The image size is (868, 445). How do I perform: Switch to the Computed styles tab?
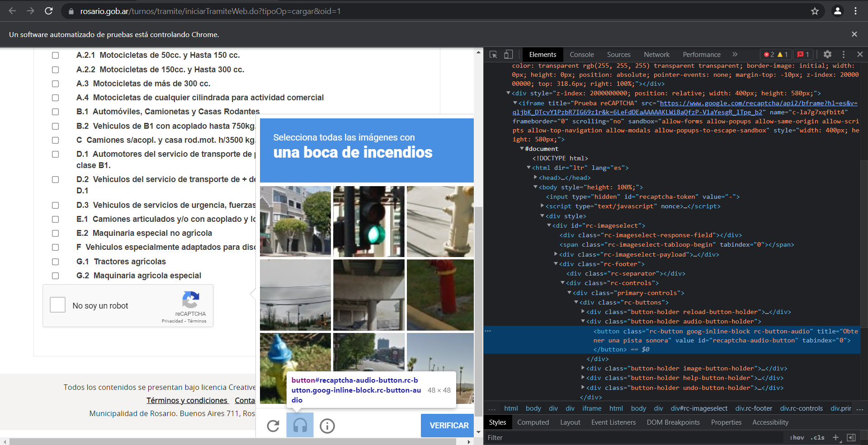(x=533, y=422)
